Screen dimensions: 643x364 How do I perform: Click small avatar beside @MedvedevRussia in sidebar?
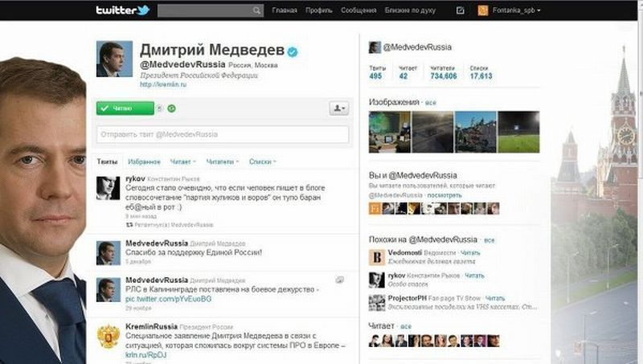(x=375, y=47)
